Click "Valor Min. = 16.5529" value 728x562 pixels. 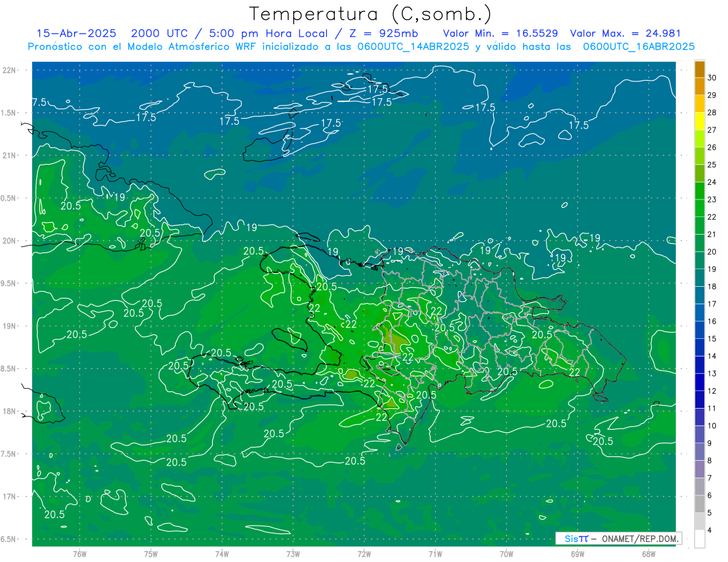pyautogui.click(x=500, y=33)
